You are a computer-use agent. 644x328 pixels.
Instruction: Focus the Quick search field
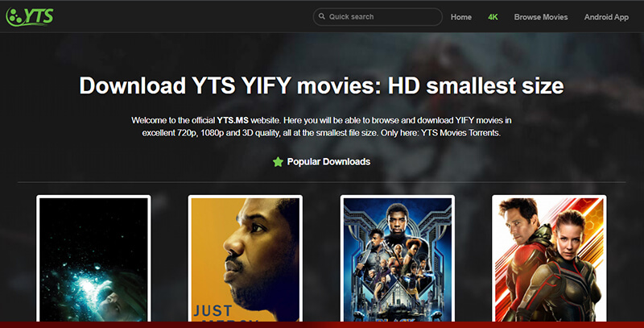pyautogui.click(x=378, y=17)
